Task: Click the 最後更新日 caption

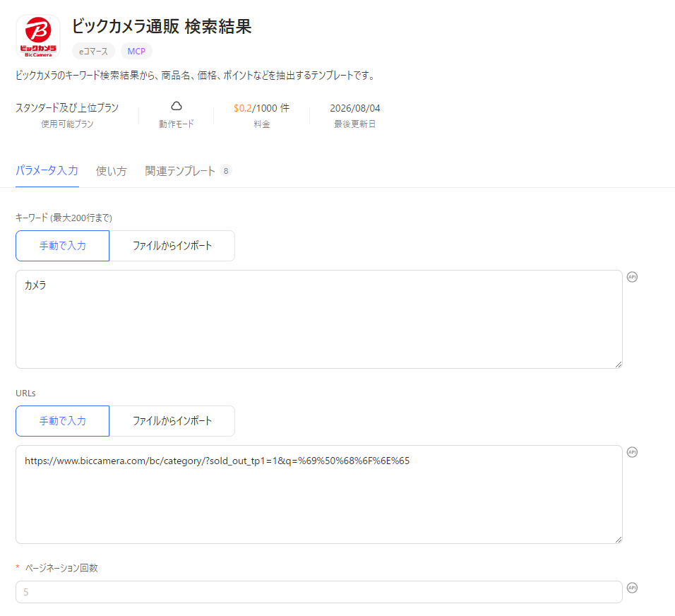Action: pyautogui.click(x=354, y=124)
